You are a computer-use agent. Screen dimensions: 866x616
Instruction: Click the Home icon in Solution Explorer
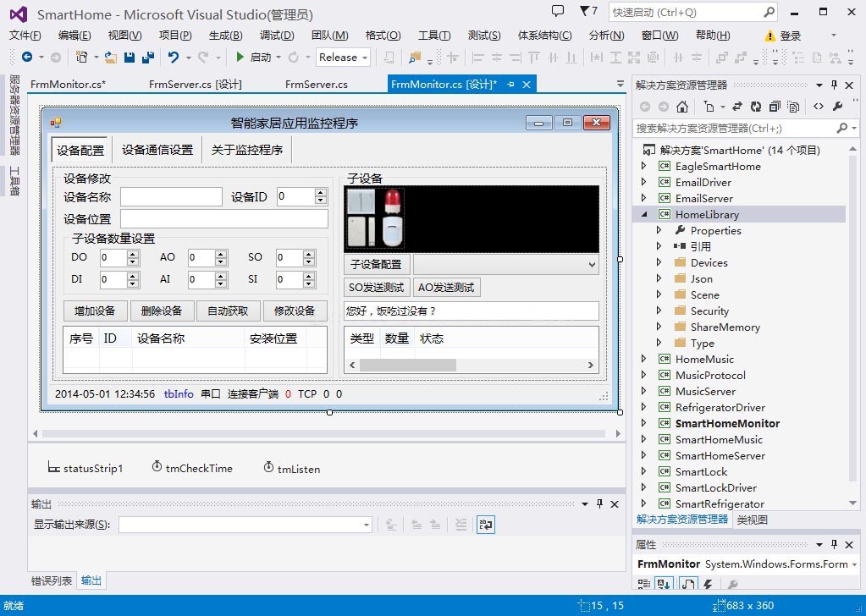pos(682,107)
